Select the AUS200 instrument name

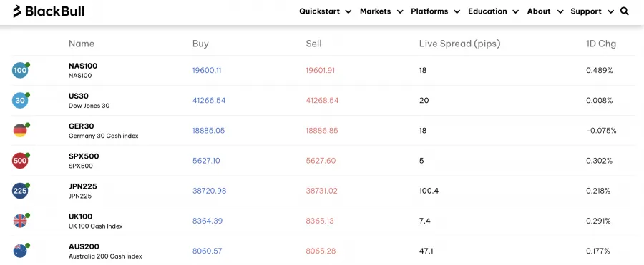[84, 246]
